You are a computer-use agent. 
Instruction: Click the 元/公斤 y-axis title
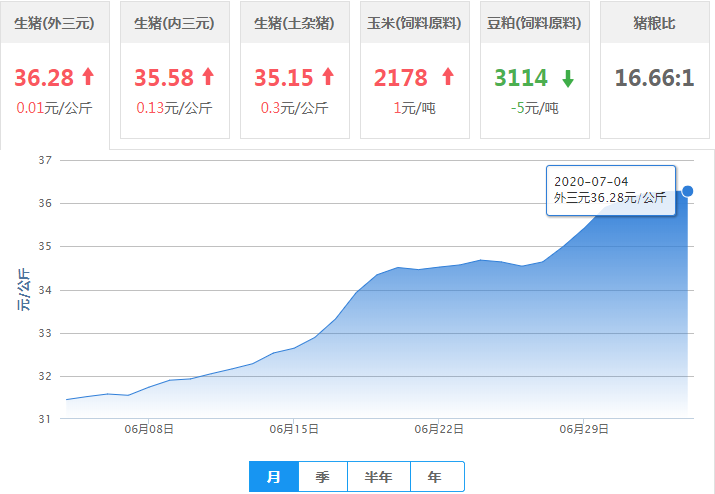coord(24,290)
